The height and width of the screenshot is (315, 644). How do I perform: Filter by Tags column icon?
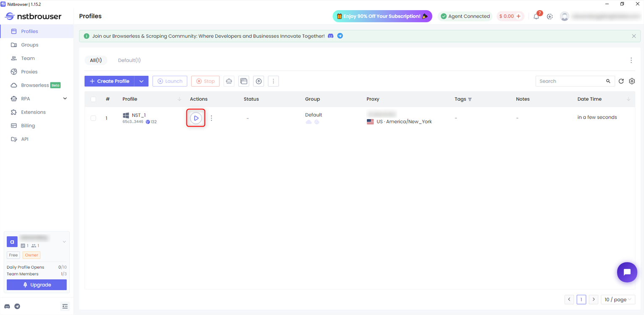pos(470,99)
